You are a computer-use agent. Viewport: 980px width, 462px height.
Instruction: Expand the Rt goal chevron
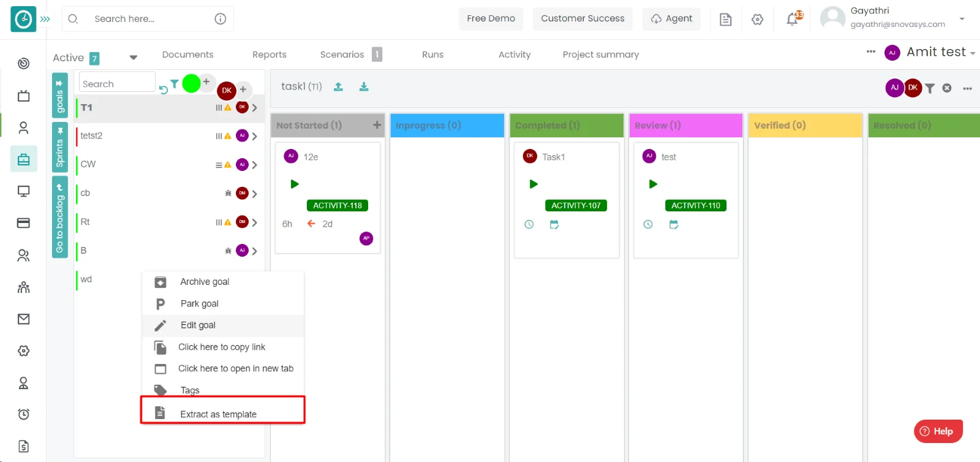tap(254, 222)
